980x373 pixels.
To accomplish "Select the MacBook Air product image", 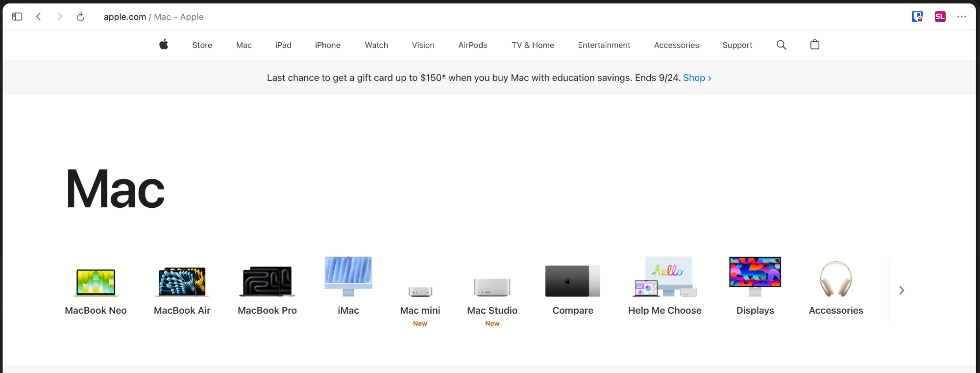I will click(182, 282).
